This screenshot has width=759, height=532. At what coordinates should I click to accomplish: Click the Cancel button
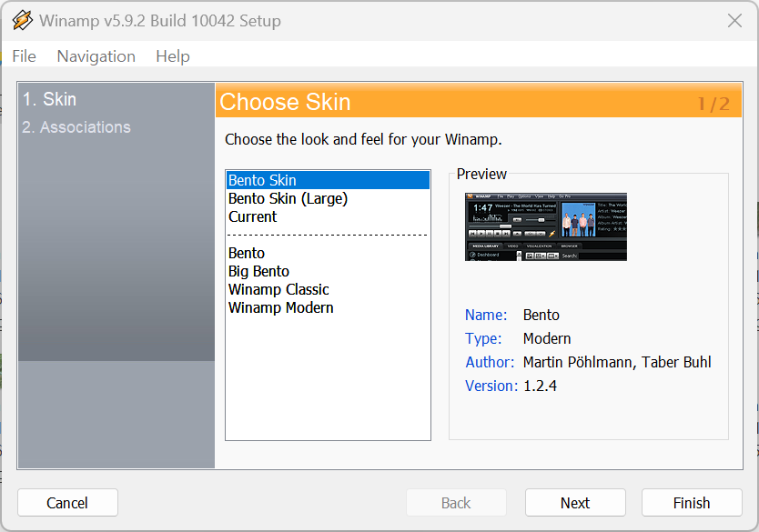pos(67,503)
